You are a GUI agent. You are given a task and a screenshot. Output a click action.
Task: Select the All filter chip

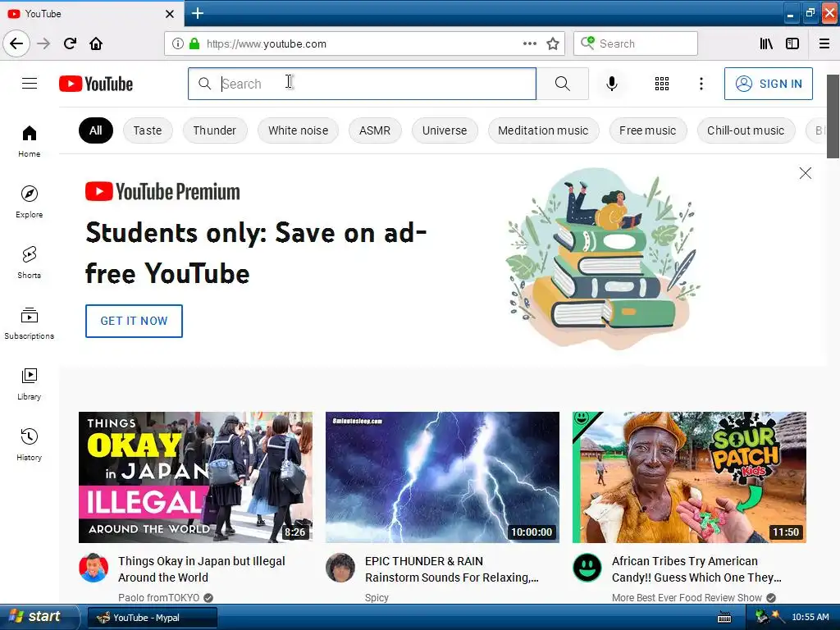[x=96, y=130]
